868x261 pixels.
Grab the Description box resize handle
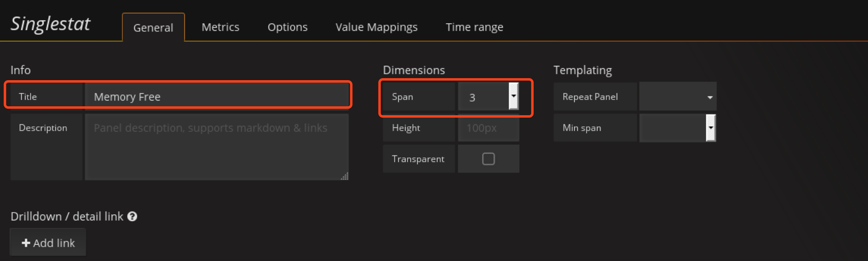click(345, 176)
